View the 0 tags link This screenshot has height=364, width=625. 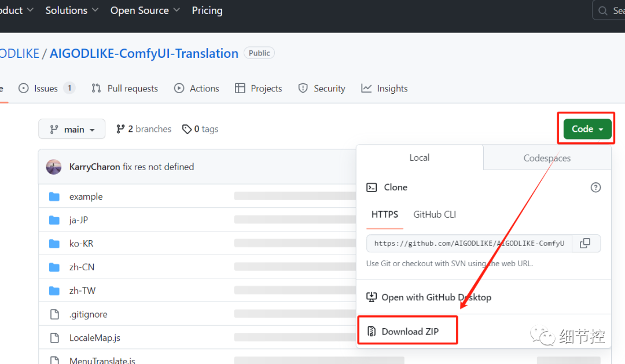click(200, 129)
